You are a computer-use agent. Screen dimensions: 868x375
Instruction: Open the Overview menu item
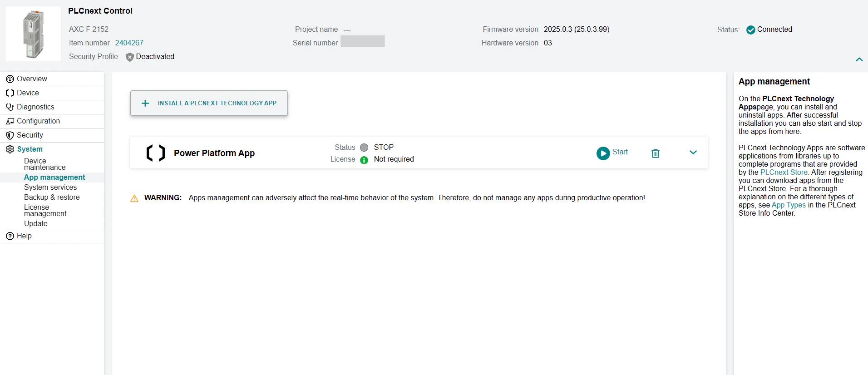(x=52, y=79)
